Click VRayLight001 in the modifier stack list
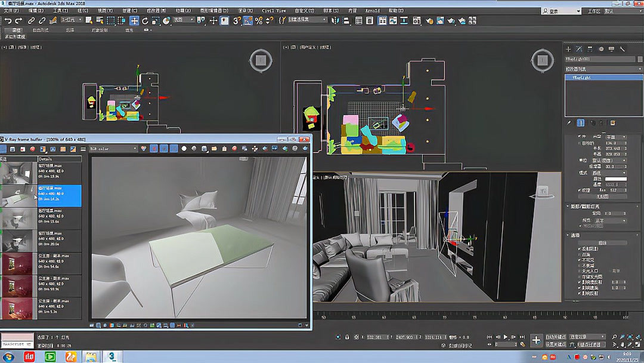 point(602,76)
